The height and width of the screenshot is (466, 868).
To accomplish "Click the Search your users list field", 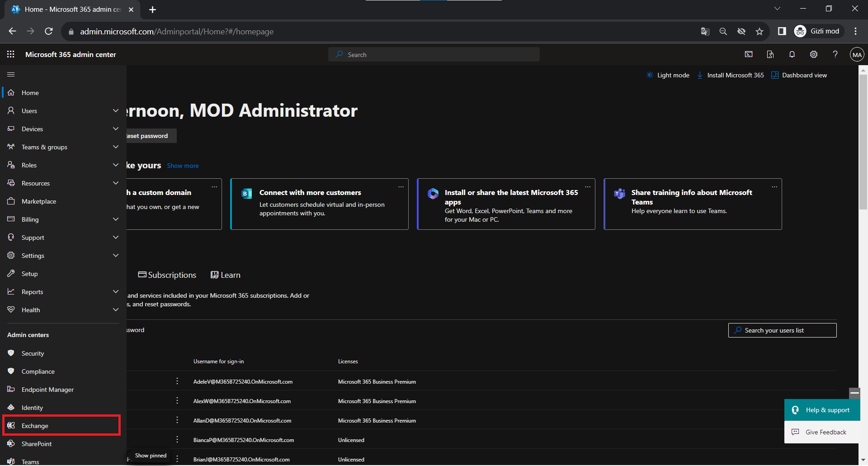I will pyautogui.click(x=782, y=330).
